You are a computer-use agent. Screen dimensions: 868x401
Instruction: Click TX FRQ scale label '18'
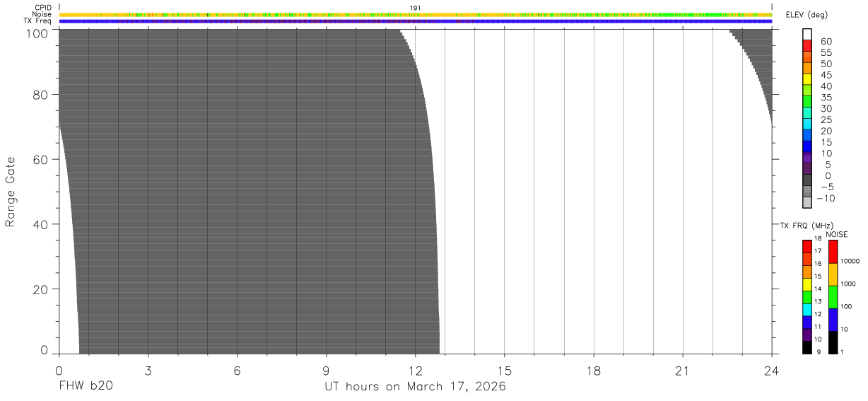click(818, 239)
